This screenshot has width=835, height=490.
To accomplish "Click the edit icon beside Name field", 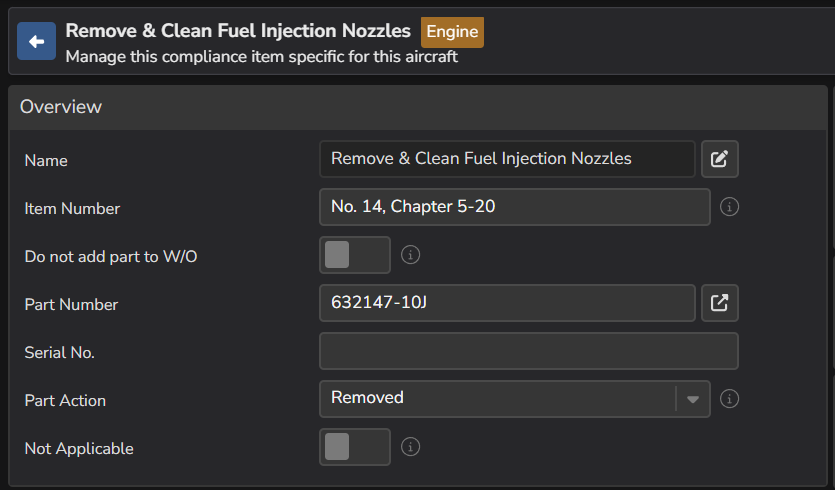I will (x=719, y=159).
